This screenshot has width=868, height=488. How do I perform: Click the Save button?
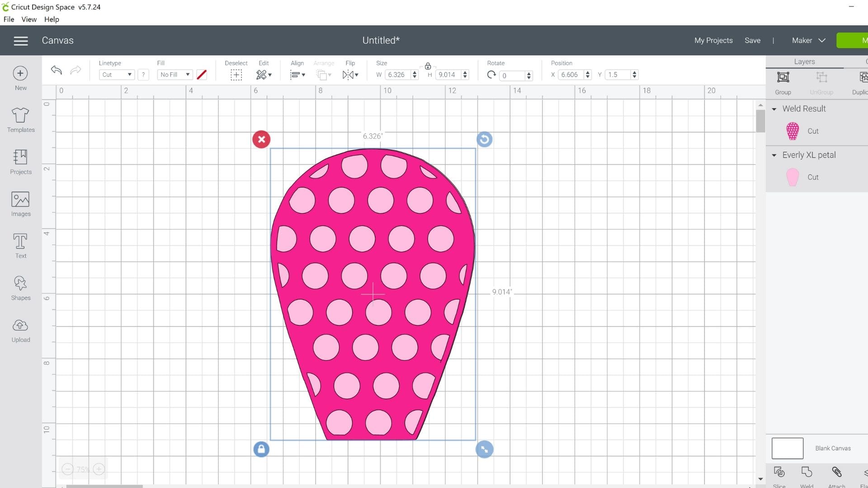752,40
